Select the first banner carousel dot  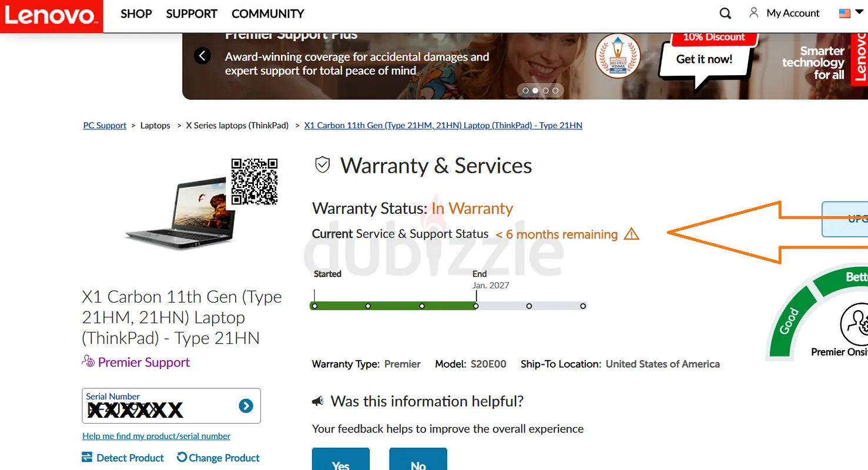[526, 90]
